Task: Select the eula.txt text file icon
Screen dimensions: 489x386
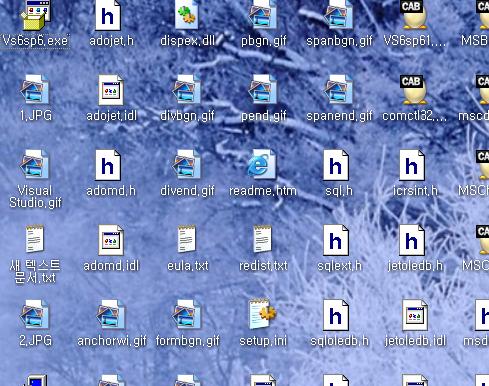Action: pyautogui.click(x=187, y=239)
